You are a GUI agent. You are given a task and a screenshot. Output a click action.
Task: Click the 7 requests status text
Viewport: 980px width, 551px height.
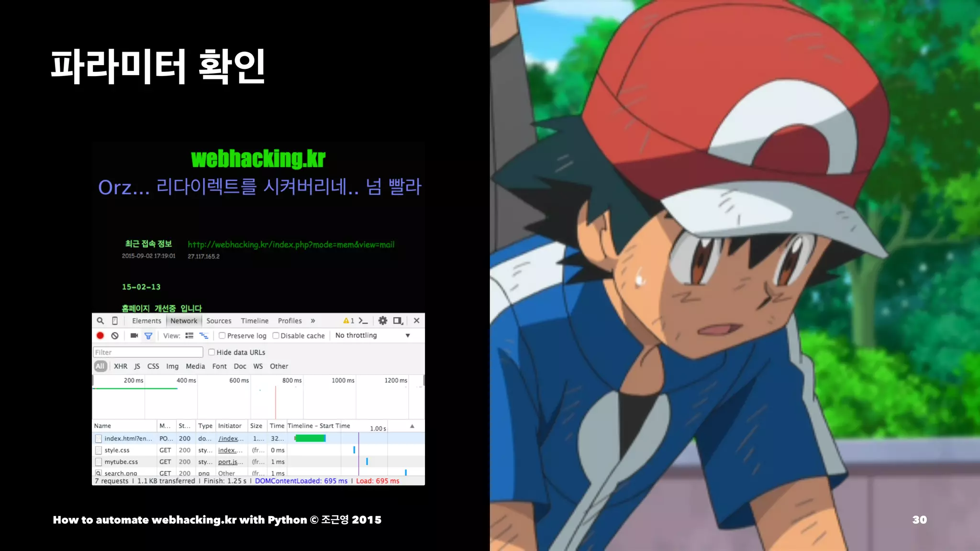(111, 481)
